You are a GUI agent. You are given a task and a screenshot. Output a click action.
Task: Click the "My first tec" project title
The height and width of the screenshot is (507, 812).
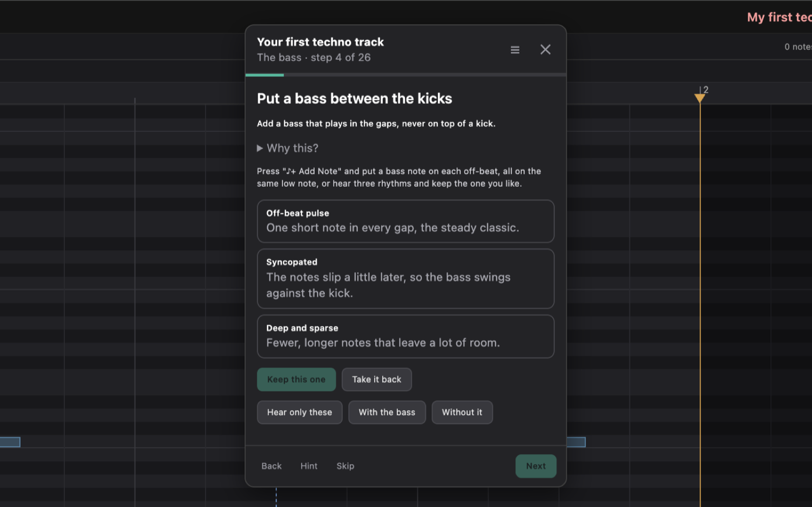click(x=779, y=17)
